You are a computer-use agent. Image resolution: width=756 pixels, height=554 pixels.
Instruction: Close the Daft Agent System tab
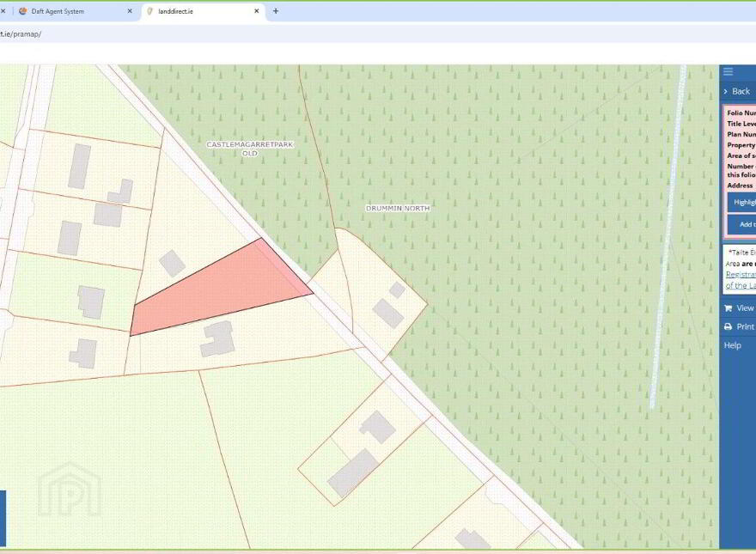(130, 11)
